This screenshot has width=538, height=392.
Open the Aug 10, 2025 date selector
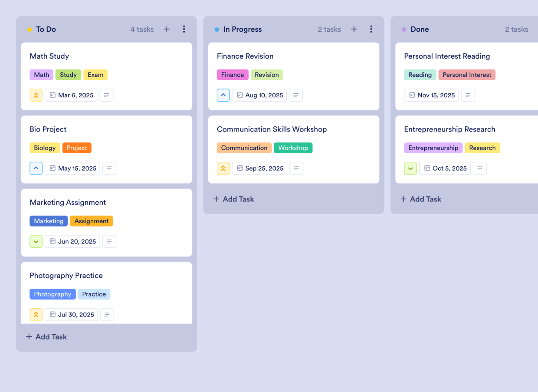[259, 95]
